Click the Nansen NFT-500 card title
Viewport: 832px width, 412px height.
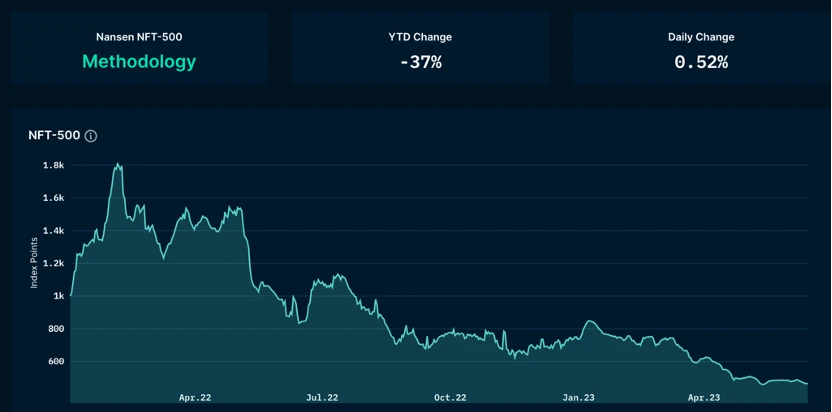coord(139,37)
